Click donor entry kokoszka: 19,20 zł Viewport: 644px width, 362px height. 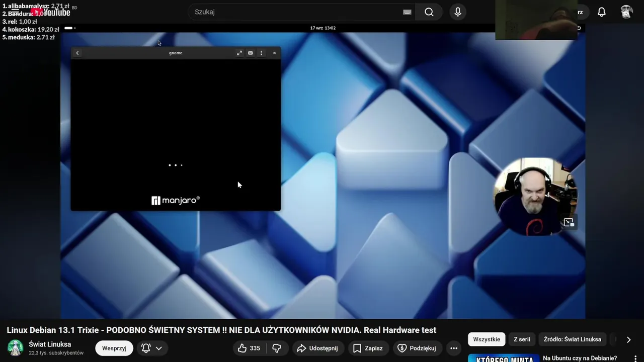pyautogui.click(x=31, y=30)
